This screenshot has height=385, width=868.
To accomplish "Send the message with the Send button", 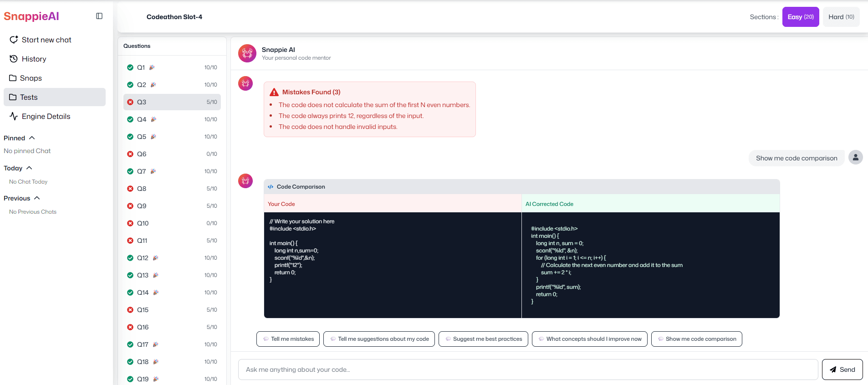I will coord(842,370).
